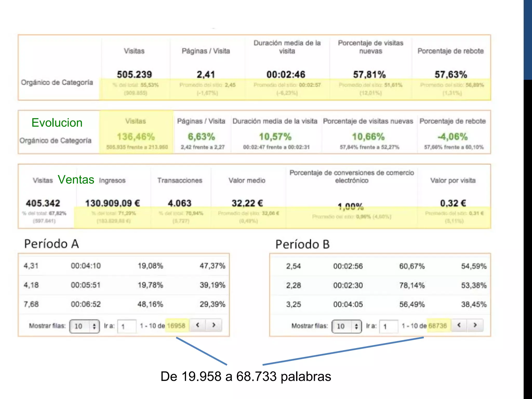Select the 00:02:46 duration value
532x399 pixels.
(x=286, y=75)
